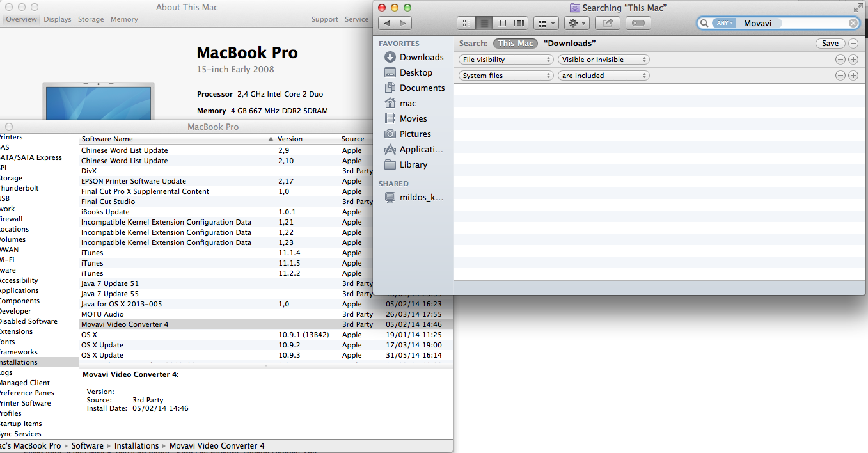Open the Finder arrange-by menu
The image size is (868, 453).
click(546, 23)
